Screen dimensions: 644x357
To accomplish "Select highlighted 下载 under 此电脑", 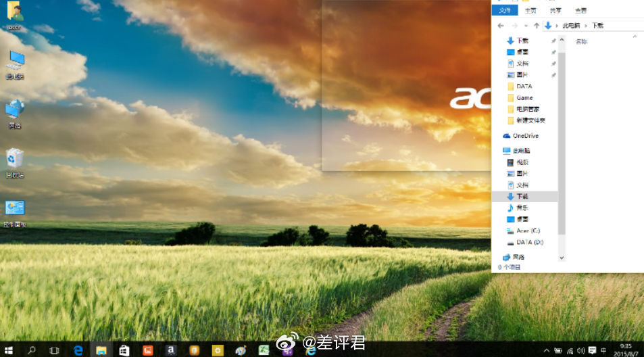I will tap(525, 196).
